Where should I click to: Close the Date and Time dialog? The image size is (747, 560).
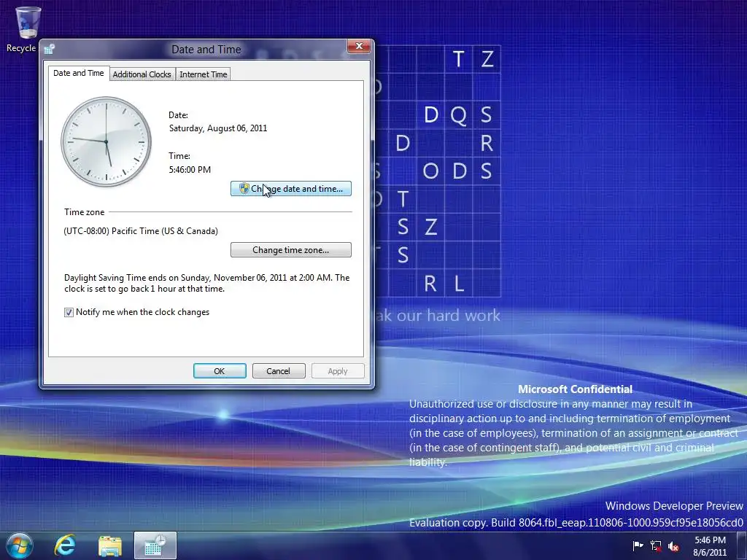(x=359, y=46)
